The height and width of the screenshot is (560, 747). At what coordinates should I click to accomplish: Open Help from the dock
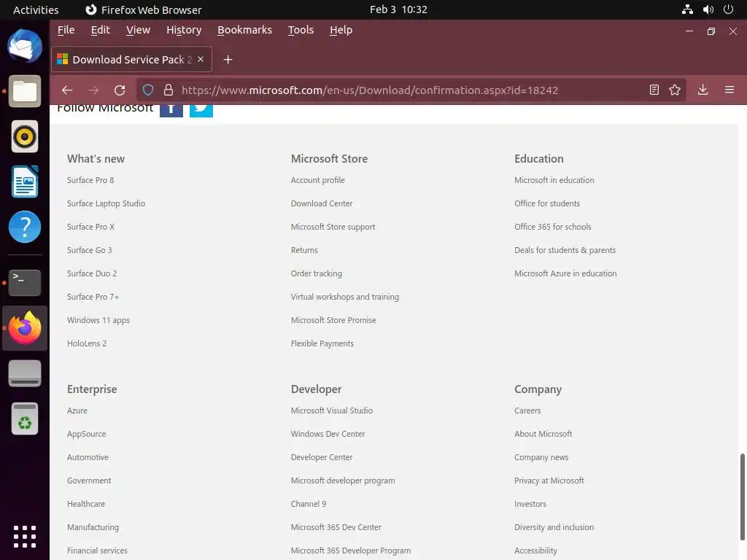click(x=25, y=227)
